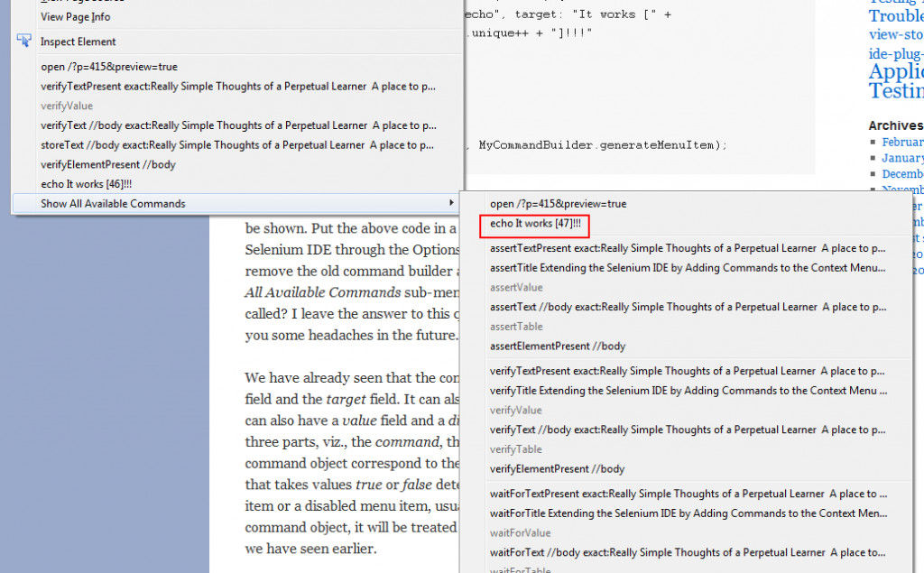Click greyed verifyValue in main context menu
The image size is (924, 573).
[x=67, y=106]
